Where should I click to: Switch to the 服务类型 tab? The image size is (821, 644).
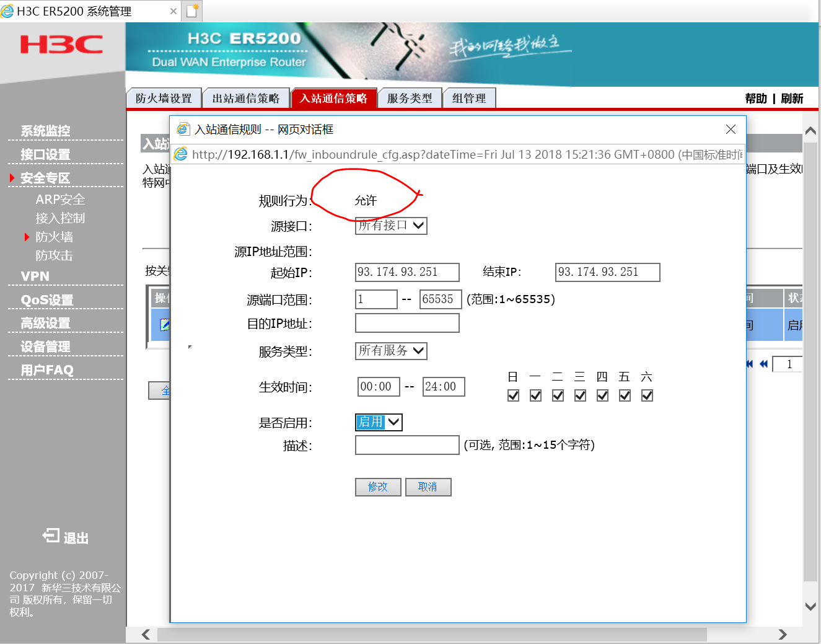410,98
